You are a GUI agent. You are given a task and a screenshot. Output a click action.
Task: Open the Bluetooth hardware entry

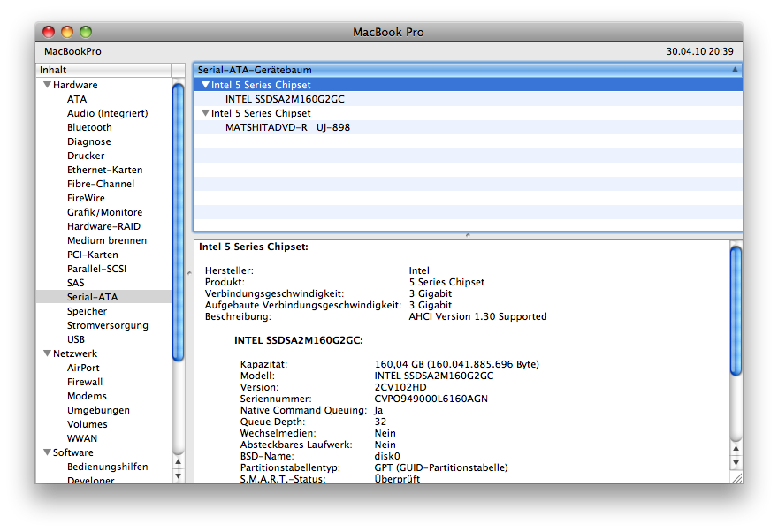pos(89,127)
